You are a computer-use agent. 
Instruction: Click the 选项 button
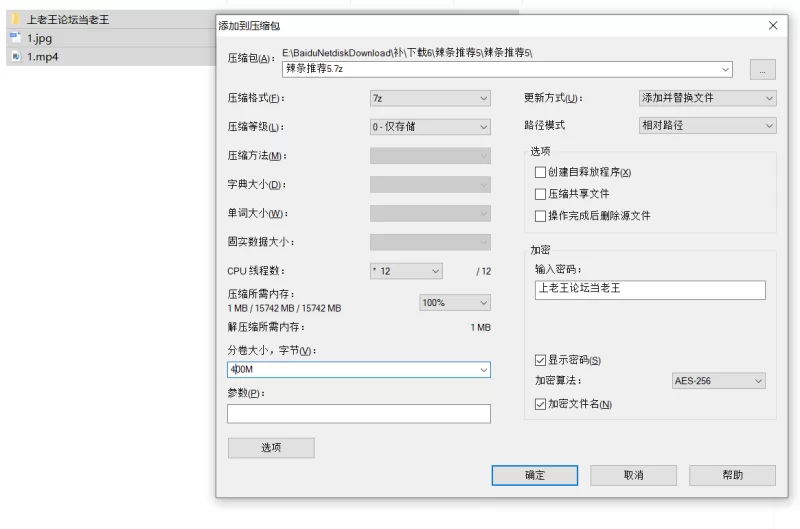[271, 448]
